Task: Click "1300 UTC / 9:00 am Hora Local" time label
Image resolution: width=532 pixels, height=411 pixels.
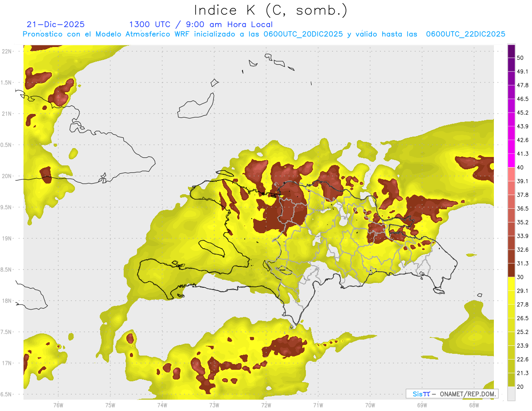Action: click(x=200, y=24)
